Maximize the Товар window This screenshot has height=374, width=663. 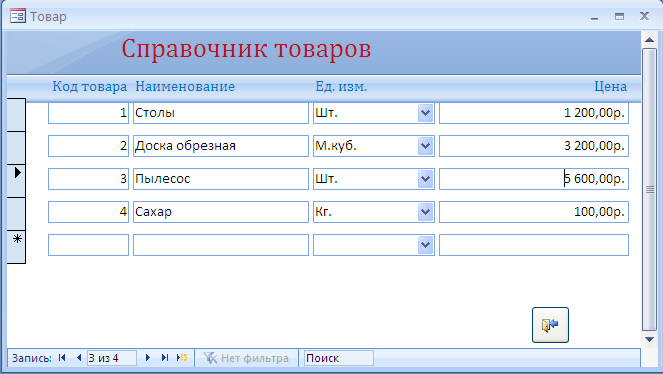click(x=619, y=16)
